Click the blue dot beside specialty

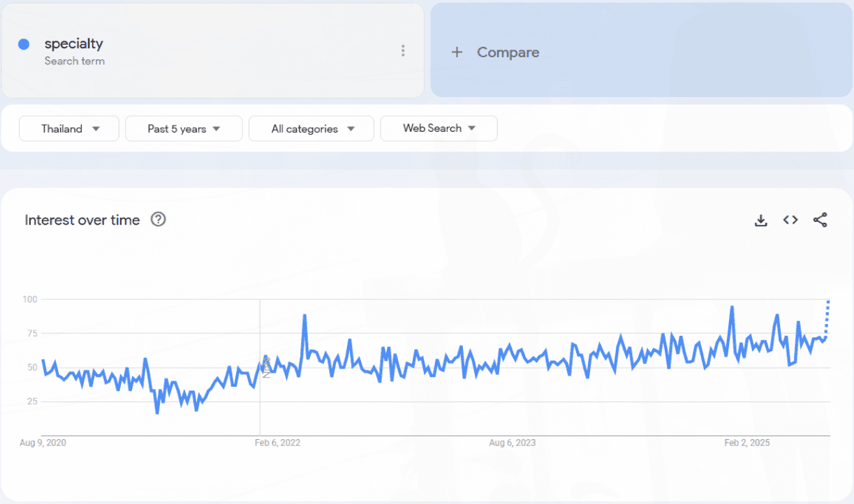[24, 44]
